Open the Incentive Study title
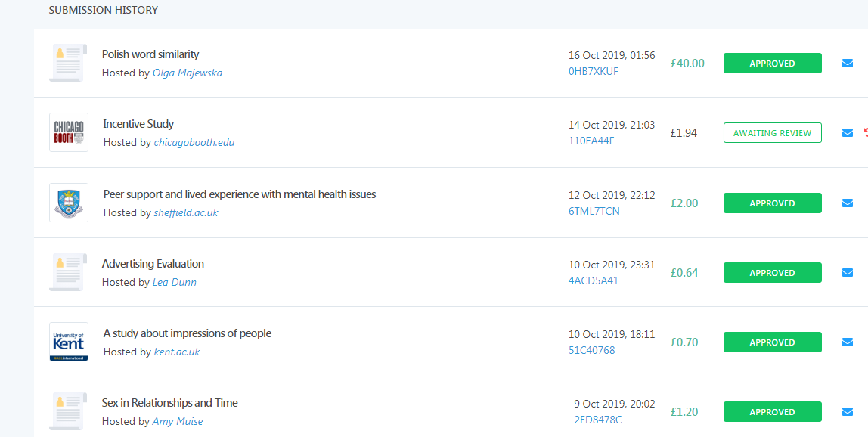The height and width of the screenshot is (437, 868). (x=138, y=124)
